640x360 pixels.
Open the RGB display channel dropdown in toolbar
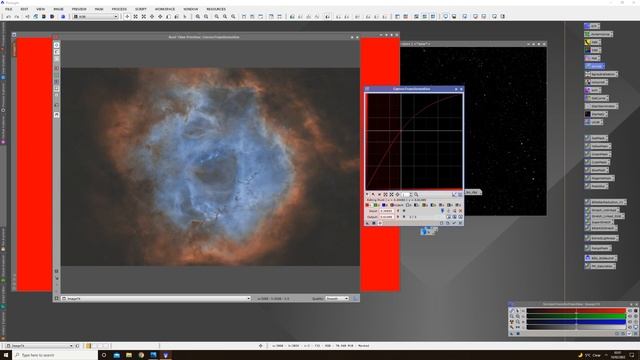96,17
